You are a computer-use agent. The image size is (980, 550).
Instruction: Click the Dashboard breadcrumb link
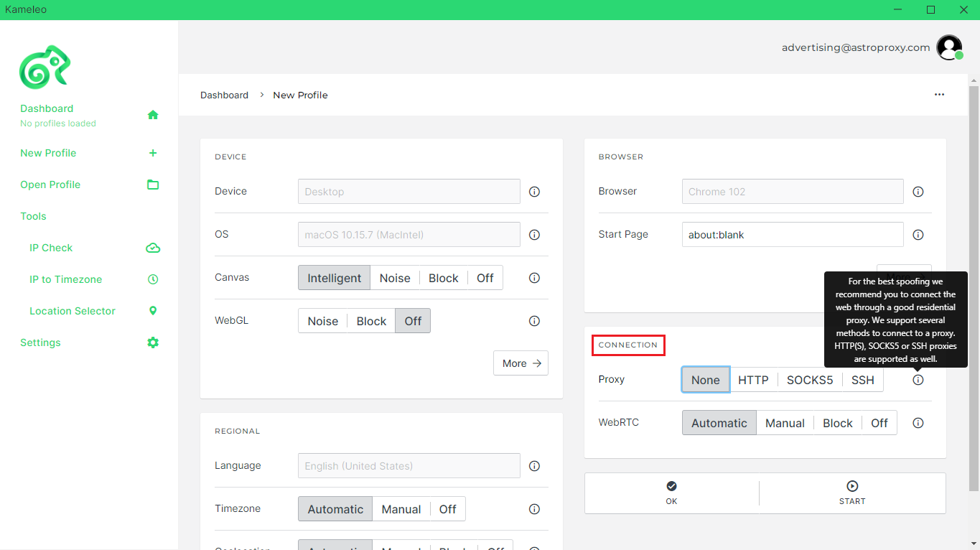pos(224,95)
